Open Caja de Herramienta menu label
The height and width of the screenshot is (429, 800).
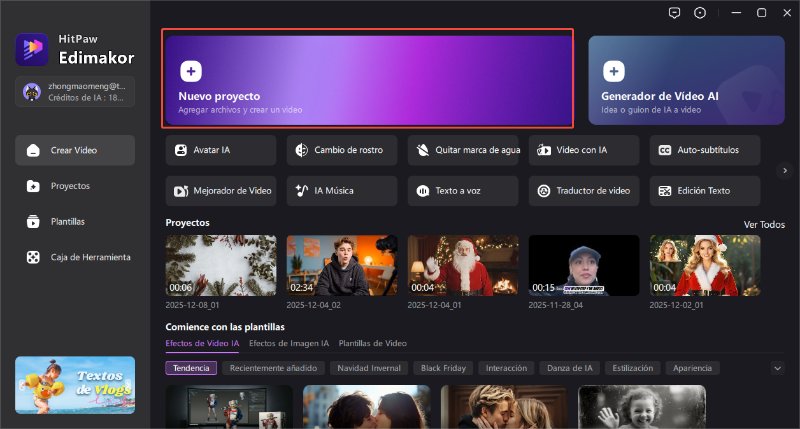pos(91,257)
